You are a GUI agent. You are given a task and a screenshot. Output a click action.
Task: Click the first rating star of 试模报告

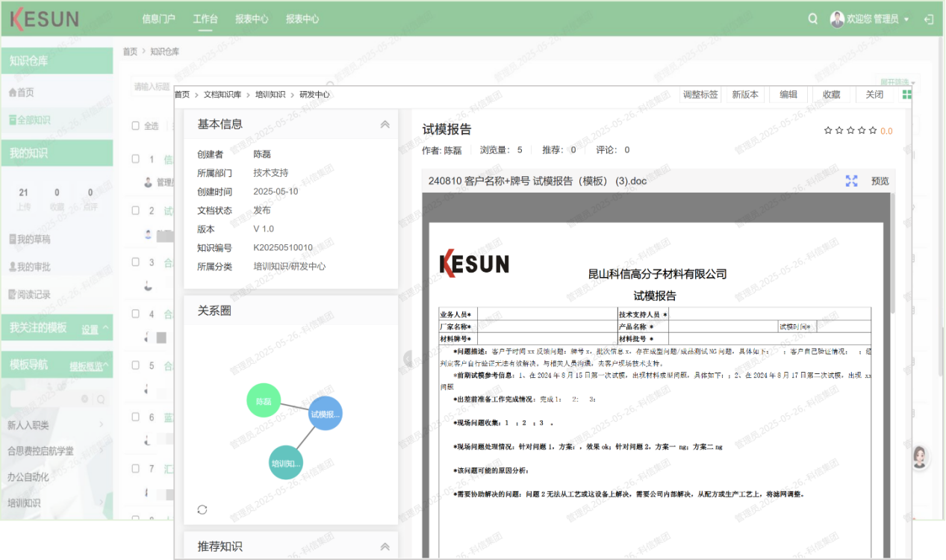(828, 131)
